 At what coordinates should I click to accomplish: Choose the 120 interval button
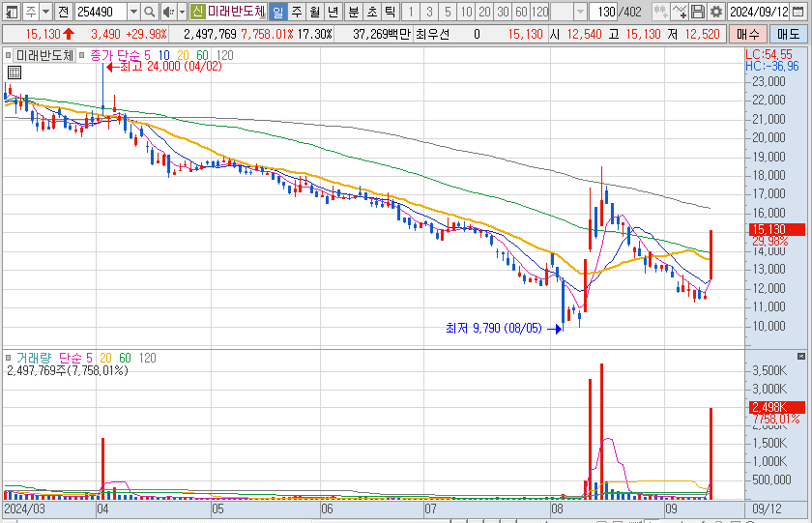pyautogui.click(x=540, y=12)
